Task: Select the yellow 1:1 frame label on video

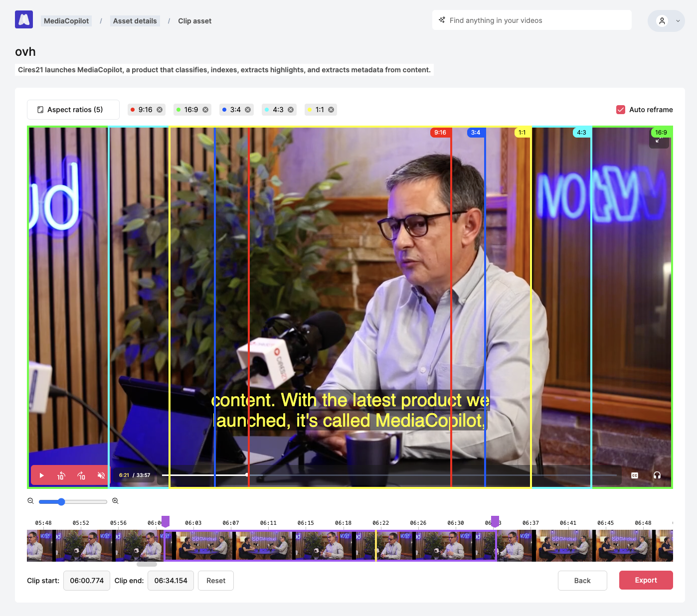Action: (x=522, y=133)
